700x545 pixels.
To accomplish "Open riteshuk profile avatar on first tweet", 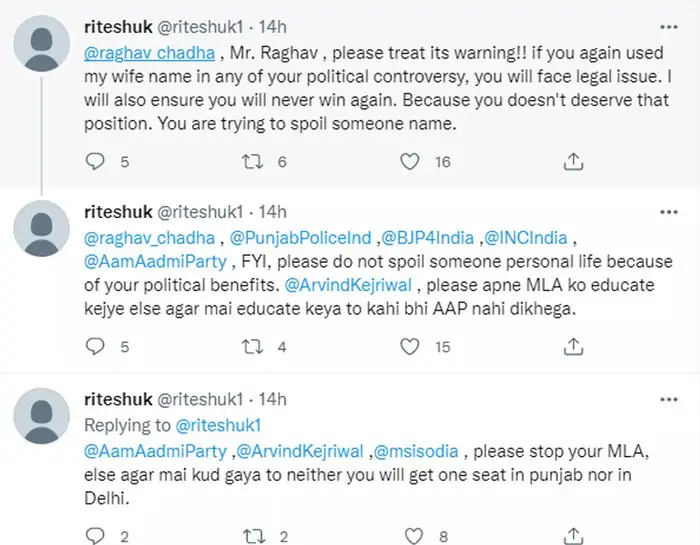I will click(x=44, y=43).
